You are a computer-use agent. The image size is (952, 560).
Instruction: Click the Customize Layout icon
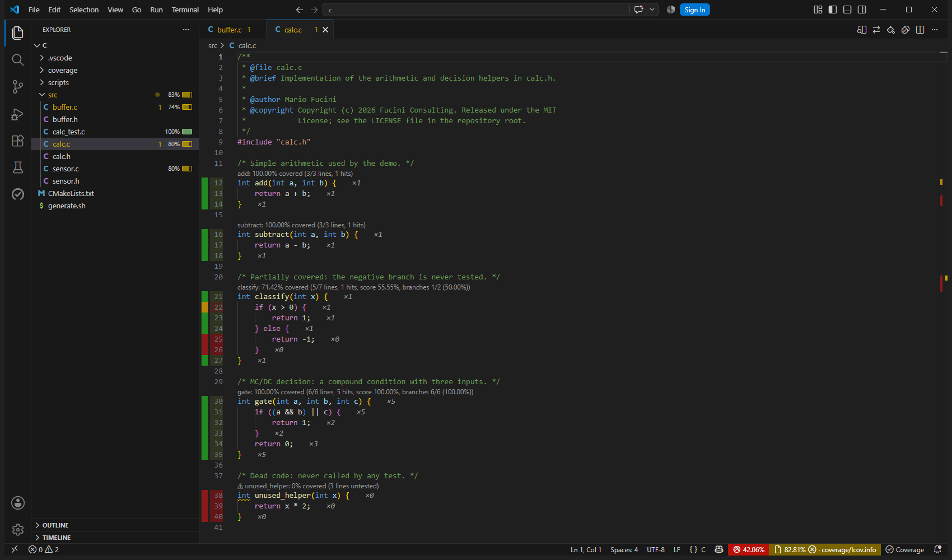pyautogui.click(x=818, y=10)
